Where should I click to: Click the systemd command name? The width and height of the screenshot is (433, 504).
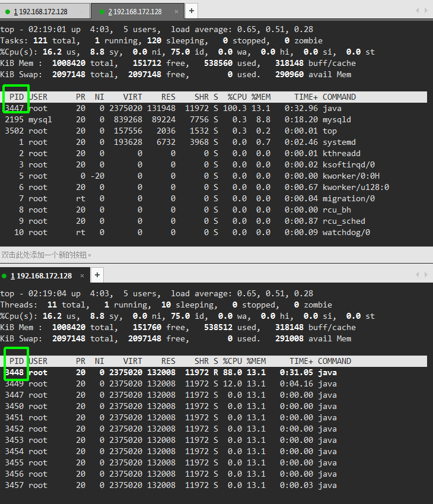coord(339,142)
